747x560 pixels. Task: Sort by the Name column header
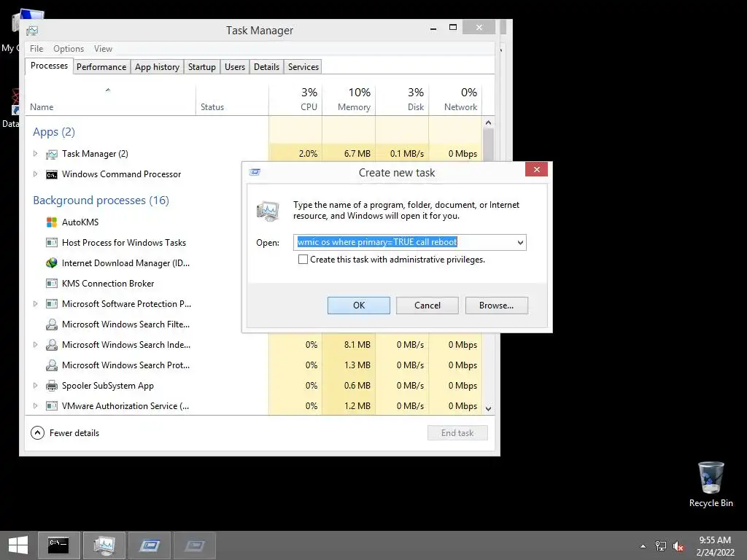coord(110,99)
